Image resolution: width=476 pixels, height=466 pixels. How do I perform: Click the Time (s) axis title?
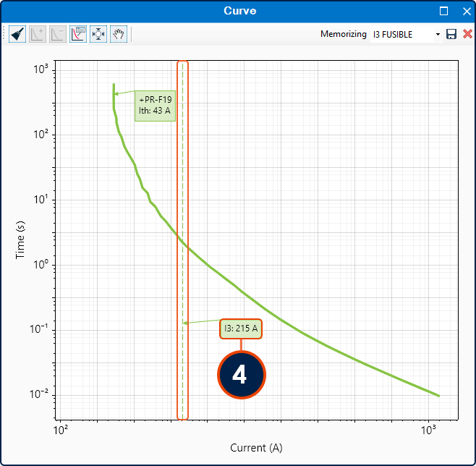[x=20, y=240]
